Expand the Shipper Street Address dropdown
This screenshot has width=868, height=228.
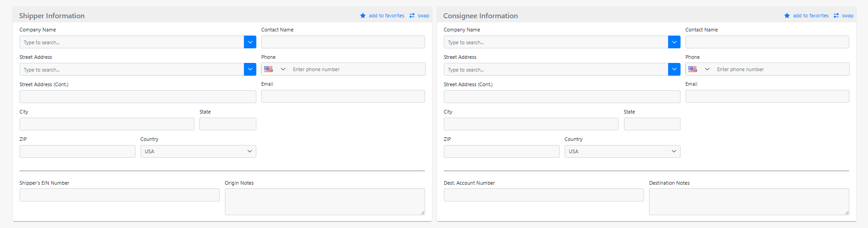(x=250, y=69)
